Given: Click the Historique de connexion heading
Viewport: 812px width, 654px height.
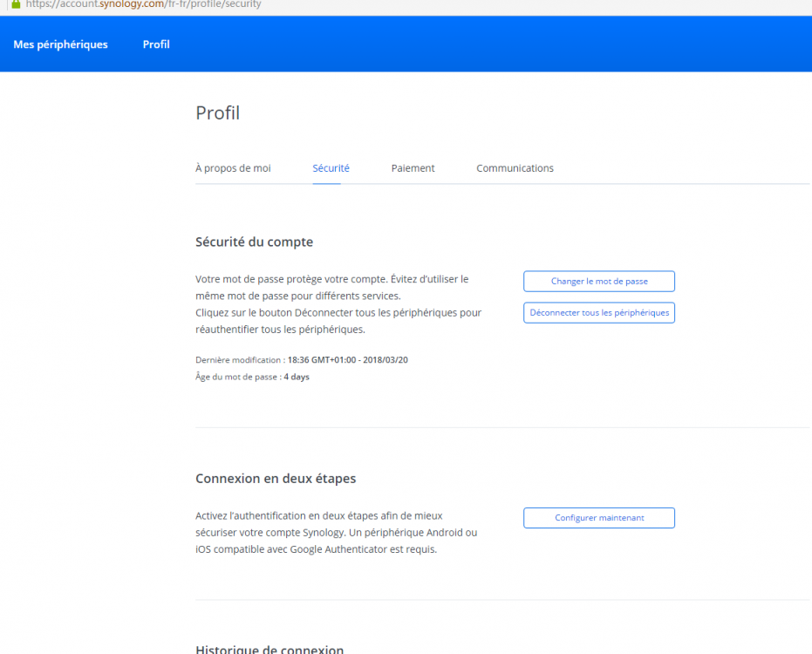Looking at the screenshot, I should [270, 649].
